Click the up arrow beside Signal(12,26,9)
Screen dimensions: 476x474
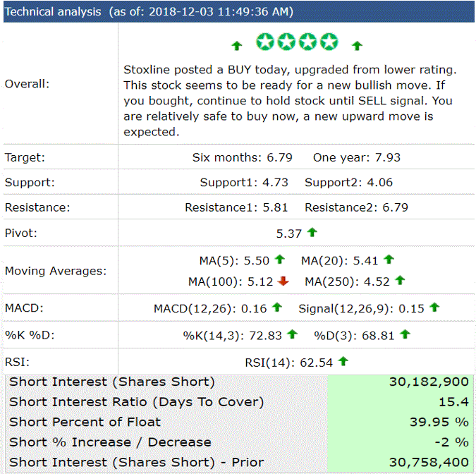pyautogui.click(x=434, y=308)
